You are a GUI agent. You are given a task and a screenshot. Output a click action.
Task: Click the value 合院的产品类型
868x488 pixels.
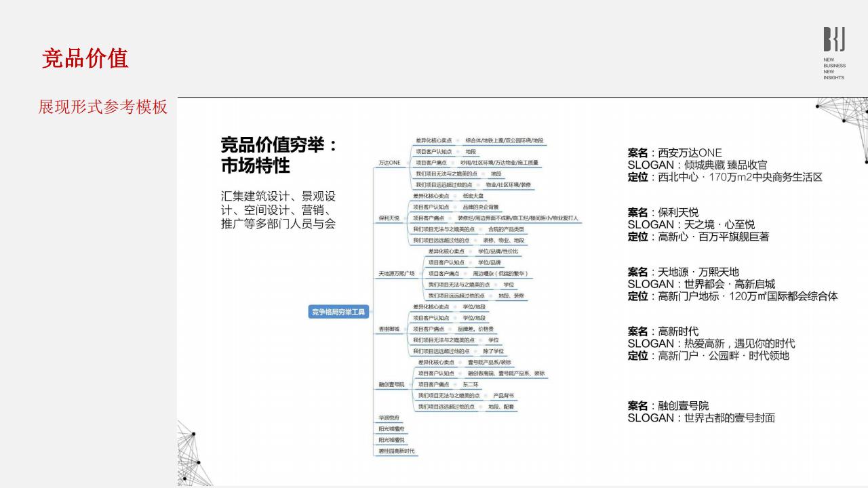coord(506,229)
